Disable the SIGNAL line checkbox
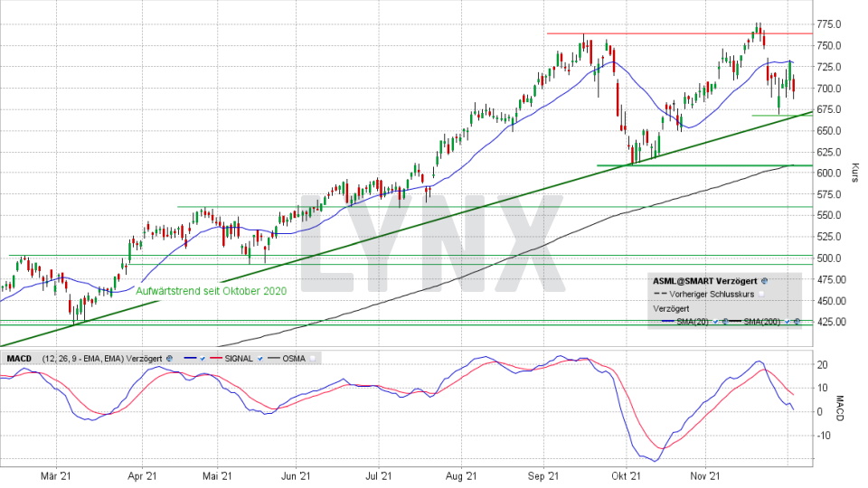This screenshot has height=488, width=868. (259, 358)
